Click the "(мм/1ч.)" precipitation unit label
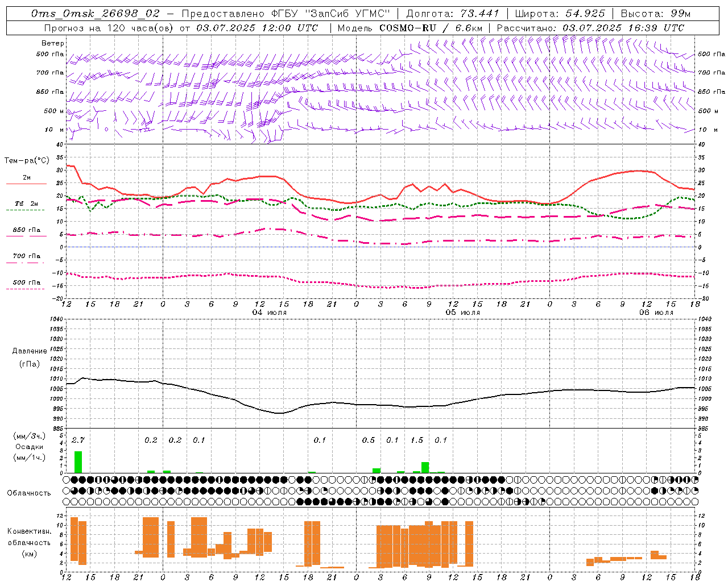 click(30, 458)
